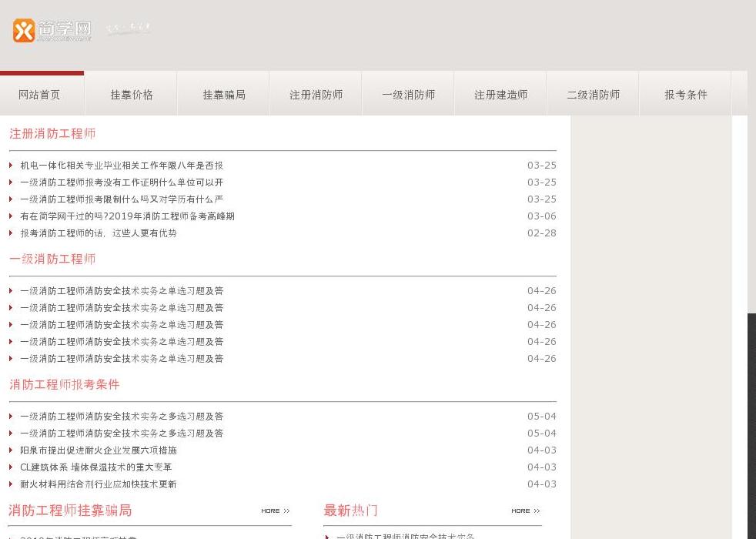Open the 消防工程师报考条件 section heading
The width and height of the screenshot is (756, 539).
click(x=65, y=384)
